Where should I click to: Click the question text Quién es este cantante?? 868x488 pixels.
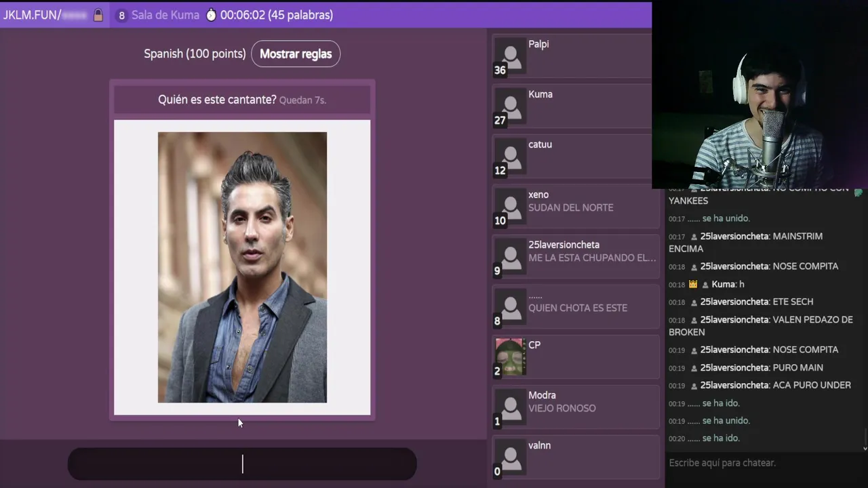coord(217,100)
